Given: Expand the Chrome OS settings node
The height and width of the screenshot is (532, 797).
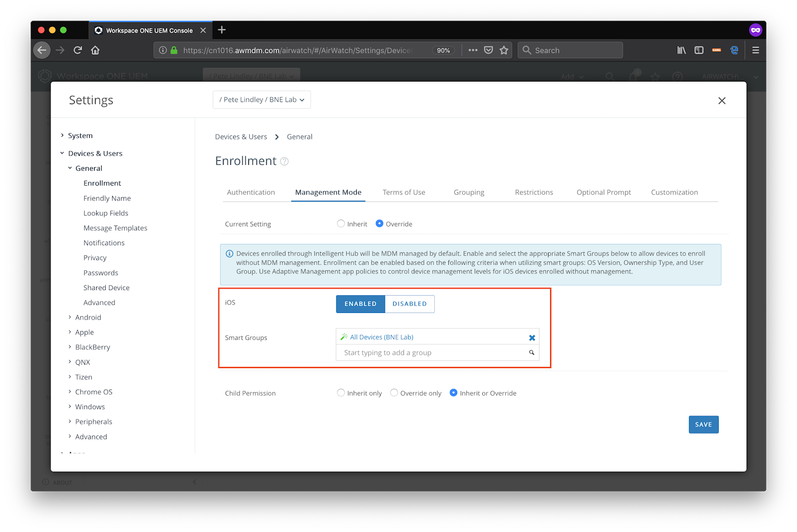Looking at the screenshot, I should [x=70, y=392].
